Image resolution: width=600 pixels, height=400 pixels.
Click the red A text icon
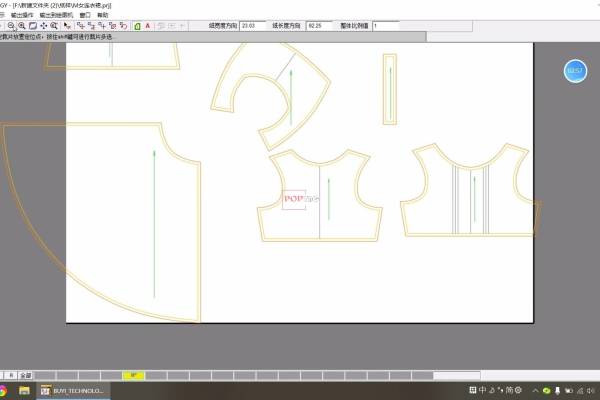coord(149,25)
